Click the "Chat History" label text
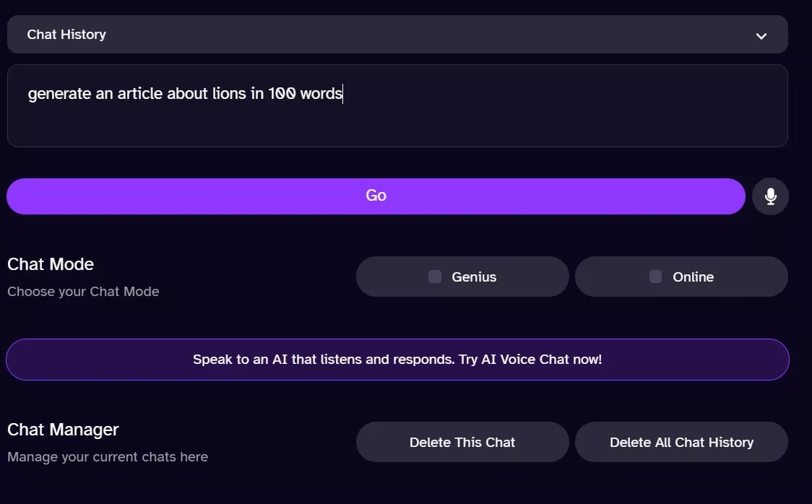812x504 pixels. point(66,34)
